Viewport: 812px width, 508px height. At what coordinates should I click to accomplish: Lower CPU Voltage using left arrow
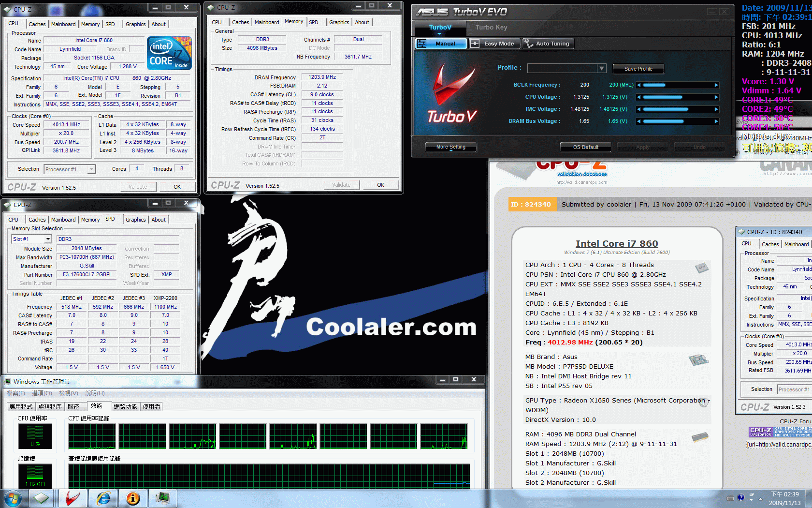639,97
